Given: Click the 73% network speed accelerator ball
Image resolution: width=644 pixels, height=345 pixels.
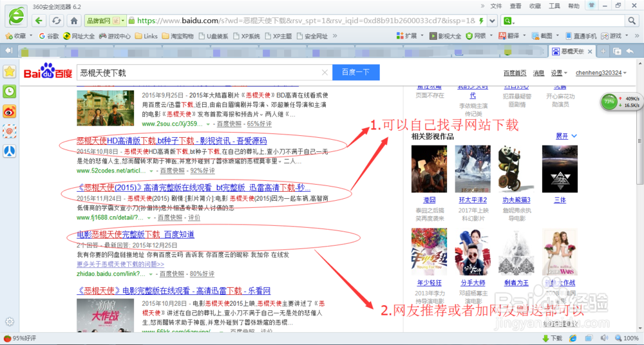Looking at the screenshot, I should 609,102.
